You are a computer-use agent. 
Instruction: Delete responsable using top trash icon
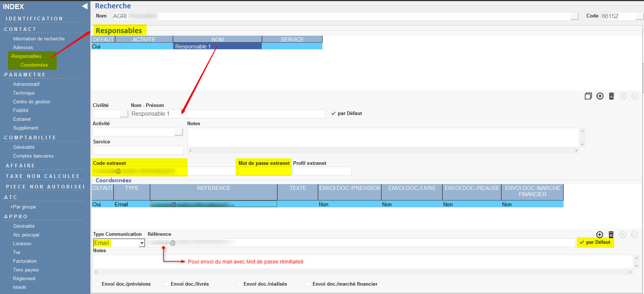(x=611, y=96)
